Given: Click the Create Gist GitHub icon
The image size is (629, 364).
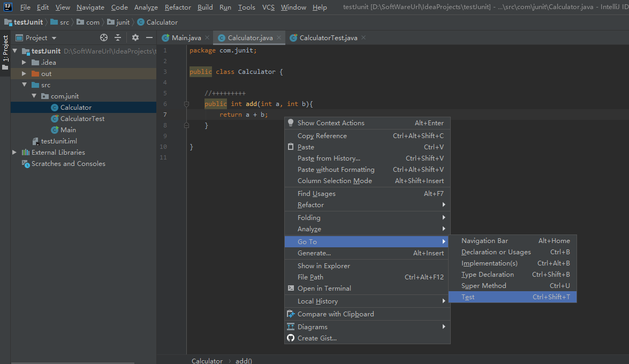Looking at the screenshot, I should 291,338.
